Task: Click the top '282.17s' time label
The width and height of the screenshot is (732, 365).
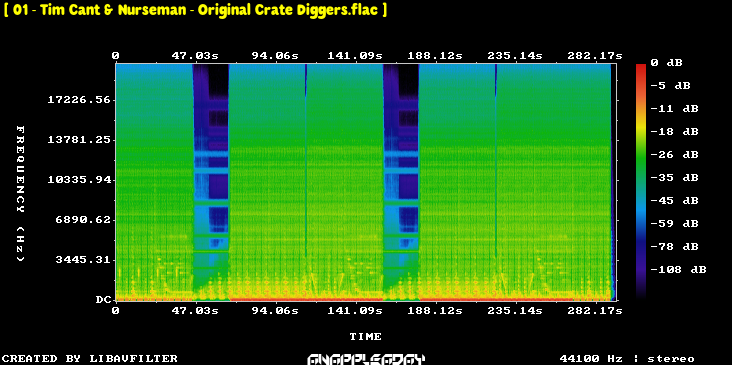Action: (x=595, y=56)
